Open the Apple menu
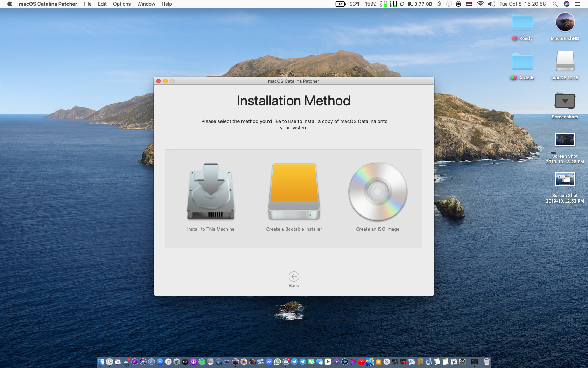 [x=9, y=4]
